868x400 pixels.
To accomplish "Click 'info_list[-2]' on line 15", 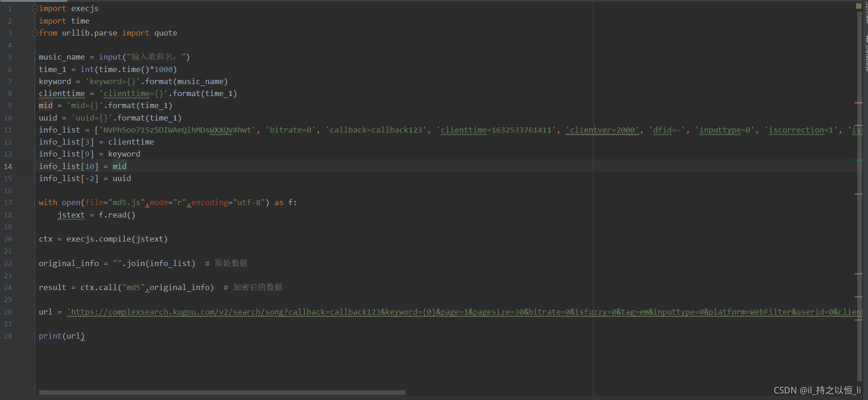I will click(69, 178).
